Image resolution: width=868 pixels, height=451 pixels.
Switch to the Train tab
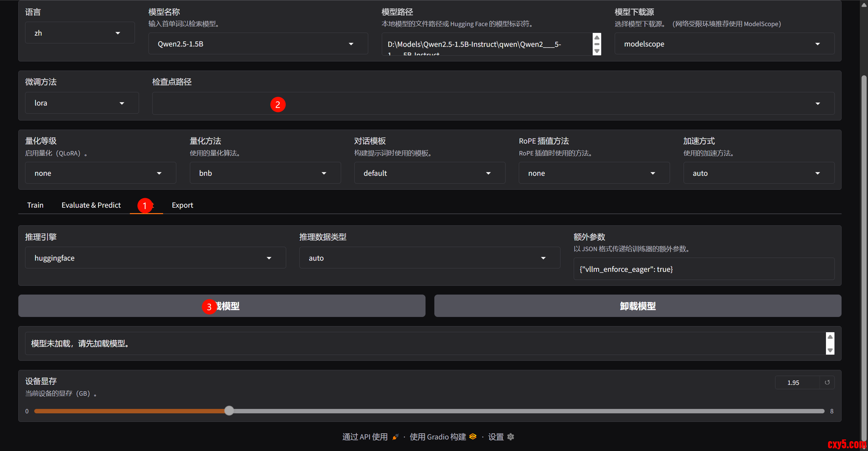[x=35, y=205]
